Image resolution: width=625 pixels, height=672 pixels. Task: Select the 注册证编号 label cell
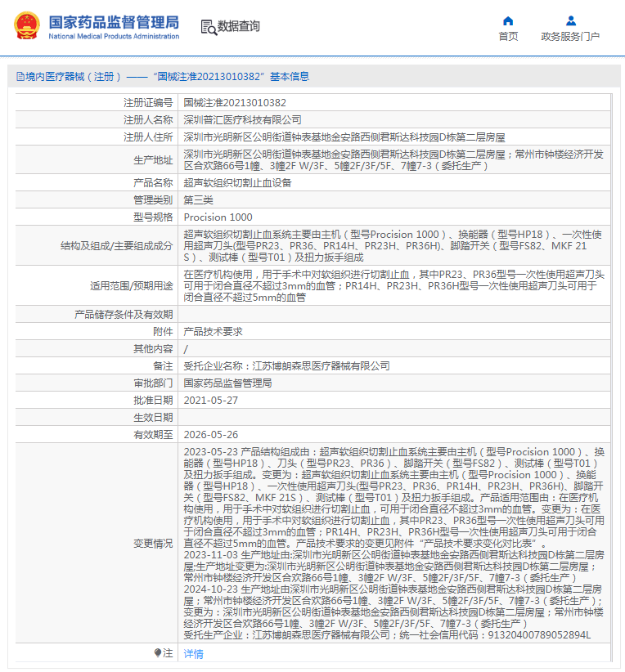point(97,103)
